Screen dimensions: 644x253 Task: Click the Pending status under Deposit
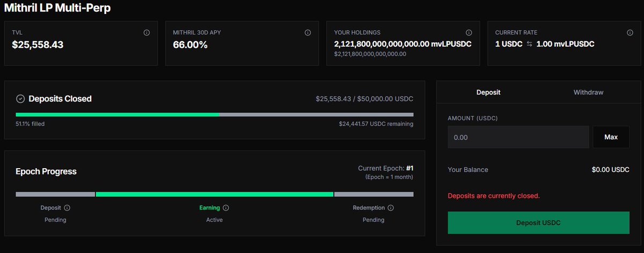(55, 220)
